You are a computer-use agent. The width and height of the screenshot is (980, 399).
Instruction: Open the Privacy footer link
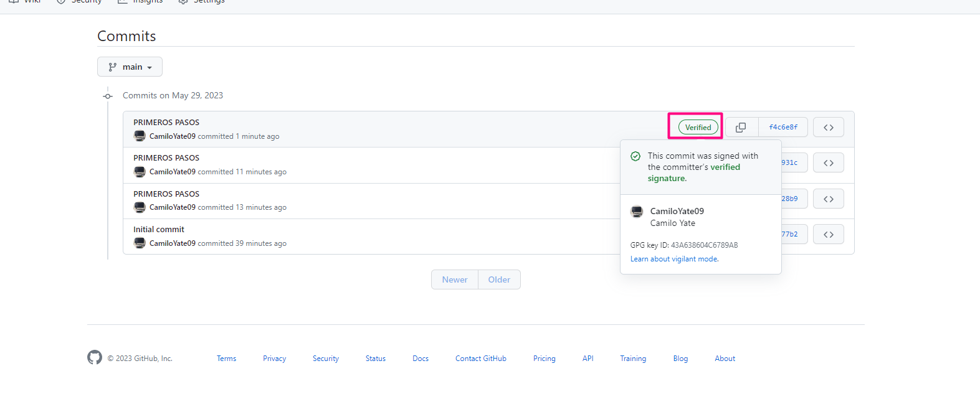click(x=274, y=359)
